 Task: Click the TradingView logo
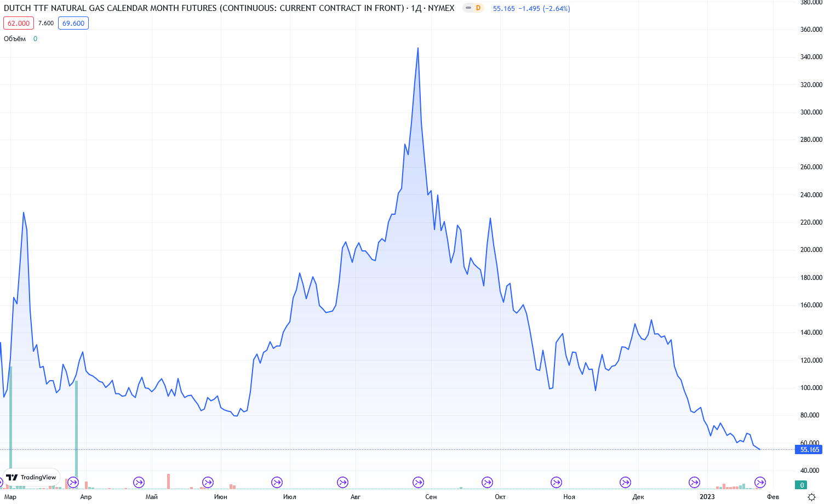pos(31,477)
